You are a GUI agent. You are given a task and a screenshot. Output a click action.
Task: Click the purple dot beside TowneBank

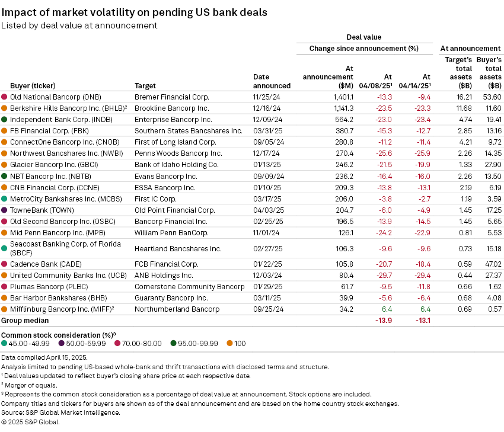5,210
